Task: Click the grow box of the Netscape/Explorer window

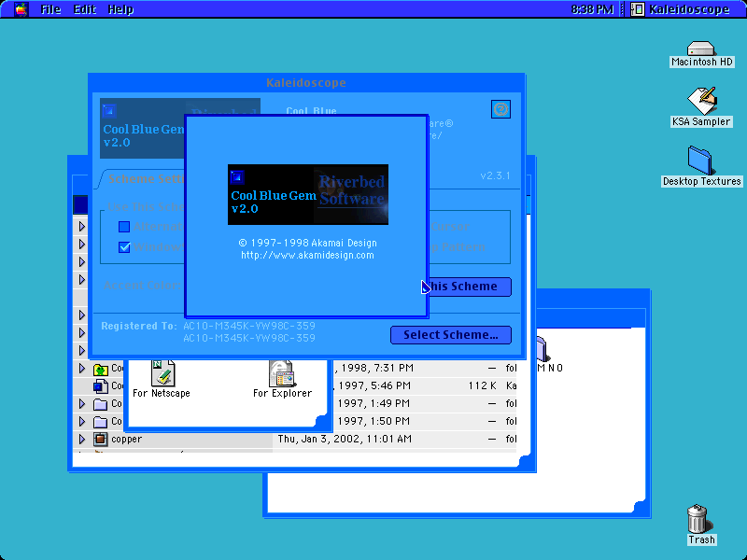Action: tap(321, 421)
